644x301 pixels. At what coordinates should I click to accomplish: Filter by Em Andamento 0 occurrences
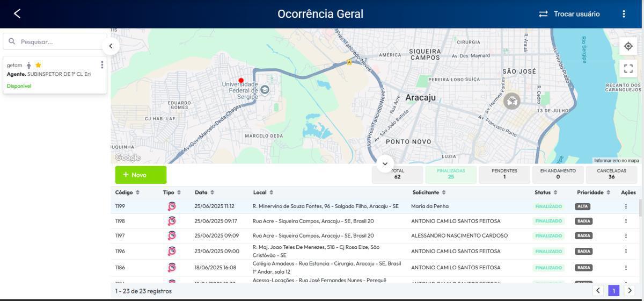558,174
